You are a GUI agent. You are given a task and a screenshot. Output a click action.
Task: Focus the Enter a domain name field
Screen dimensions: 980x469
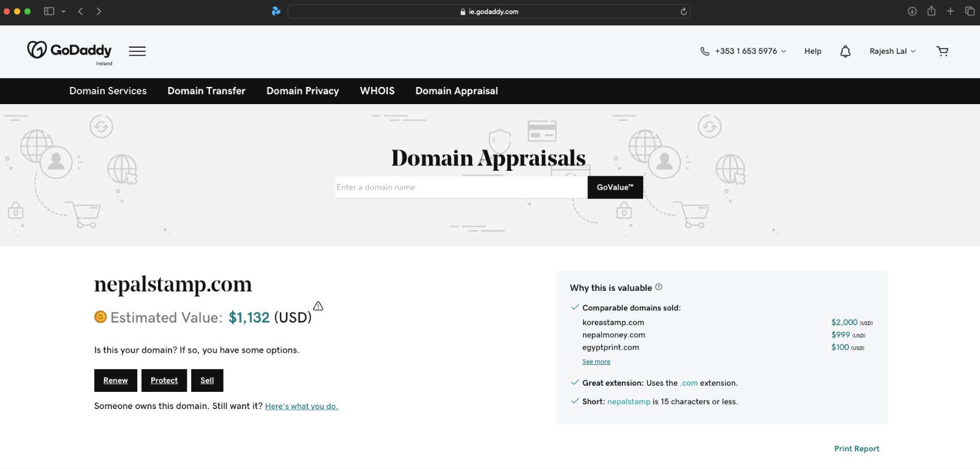[x=461, y=187]
